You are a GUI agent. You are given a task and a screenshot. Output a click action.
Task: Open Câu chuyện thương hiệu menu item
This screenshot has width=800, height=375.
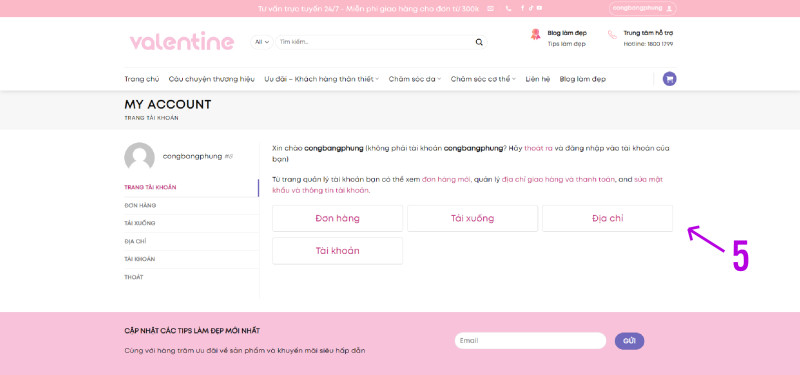(x=212, y=79)
